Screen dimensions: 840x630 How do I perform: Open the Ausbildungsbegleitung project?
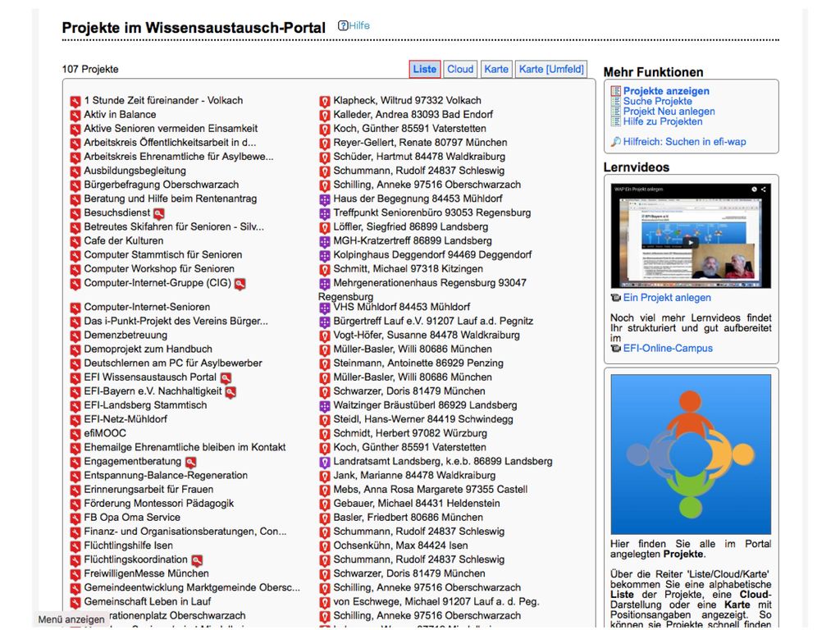(x=135, y=171)
